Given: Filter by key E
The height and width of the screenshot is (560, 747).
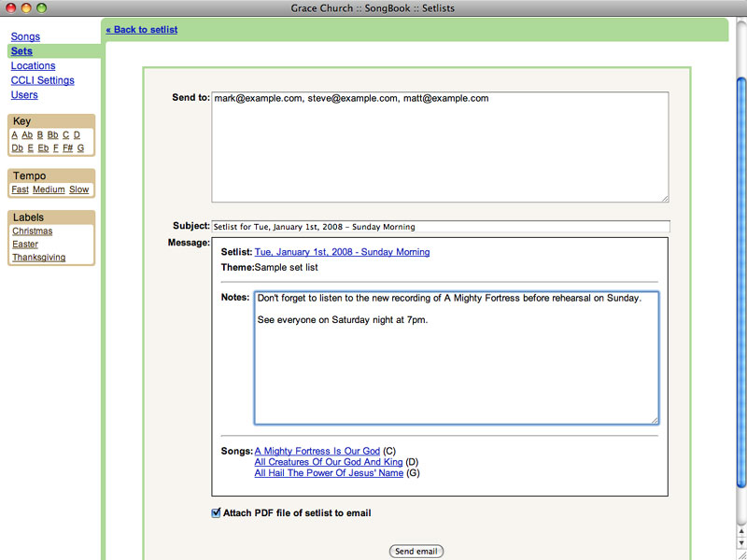Looking at the screenshot, I should [x=31, y=148].
